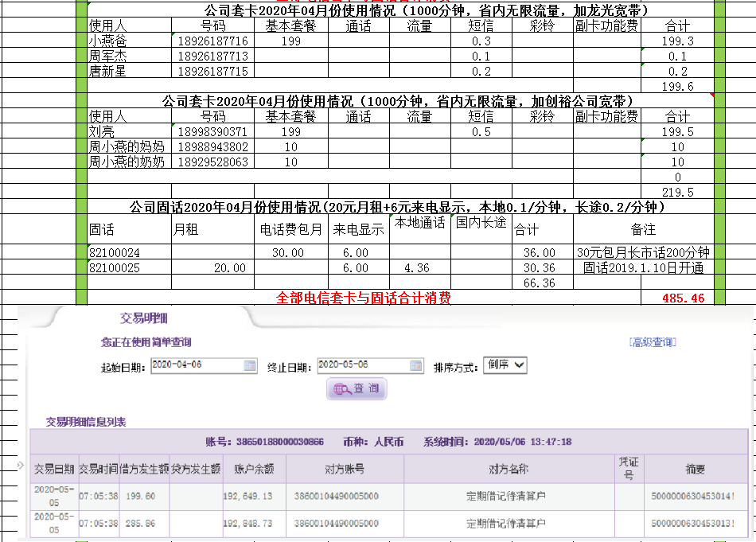Expand the 排序方式 sort order dropdown
Image resolution: width=756 pixels, height=542 pixels.
click(505, 365)
